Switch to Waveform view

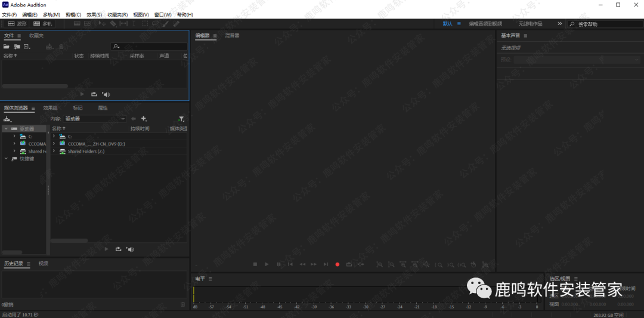(x=17, y=24)
